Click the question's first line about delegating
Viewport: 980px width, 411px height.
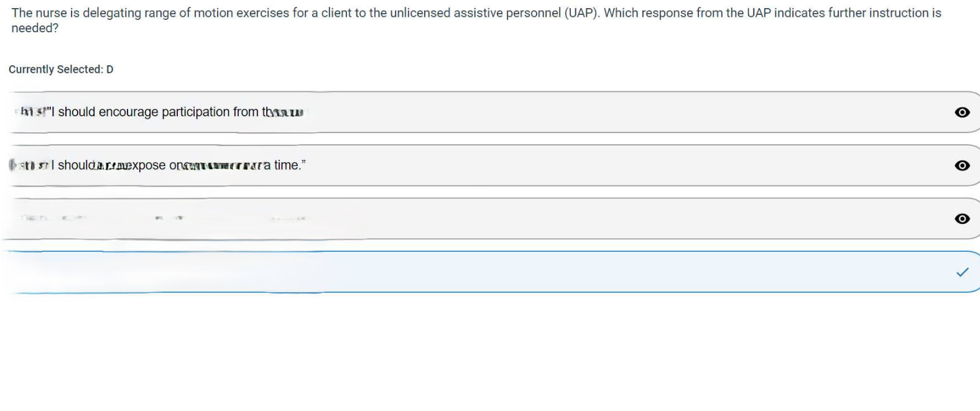(x=249, y=13)
